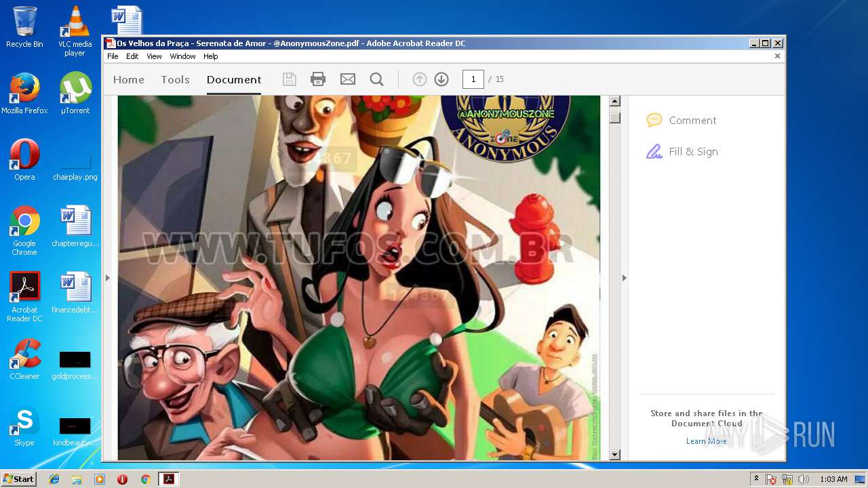The width and height of the screenshot is (868, 488).
Task: Open the Edit menu
Action: coord(132,56)
